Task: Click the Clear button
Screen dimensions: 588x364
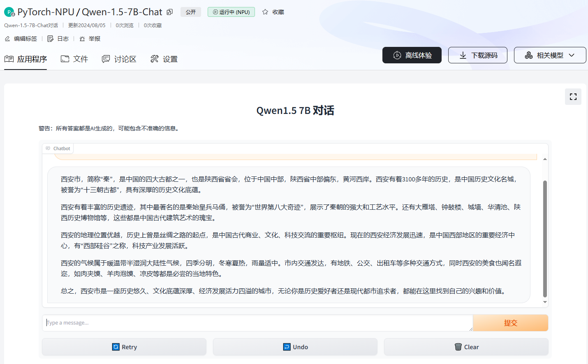Action: coord(466,347)
